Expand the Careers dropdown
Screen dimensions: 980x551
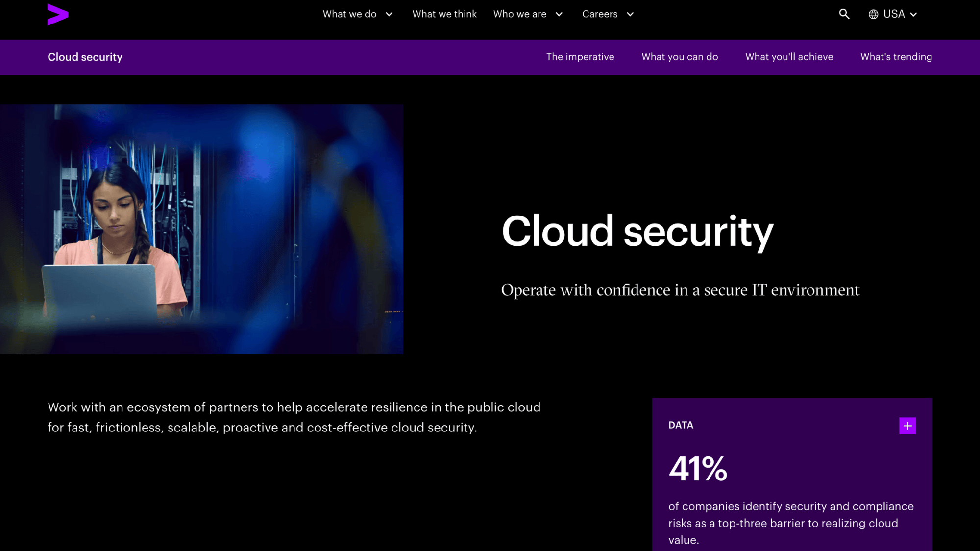pos(599,14)
